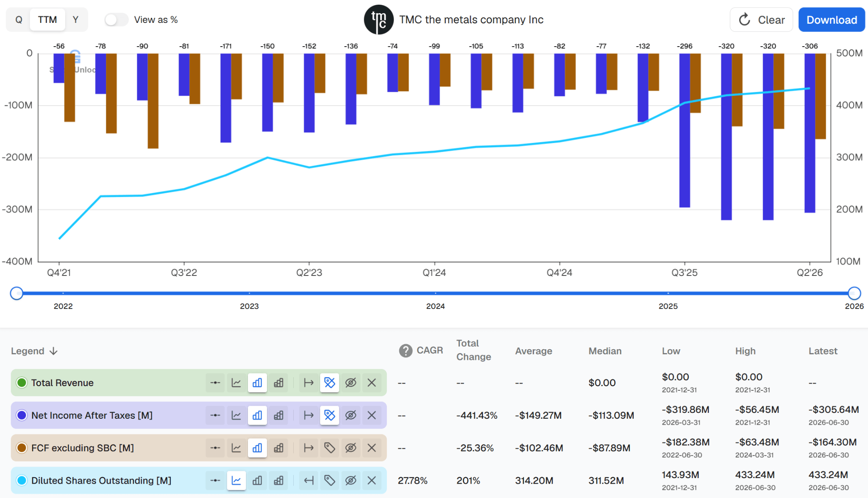The height and width of the screenshot is (498, 868).
Task: Open line style dash option for FCF excluding SBC
Action: pyautogui.click(x=215, y=448)
